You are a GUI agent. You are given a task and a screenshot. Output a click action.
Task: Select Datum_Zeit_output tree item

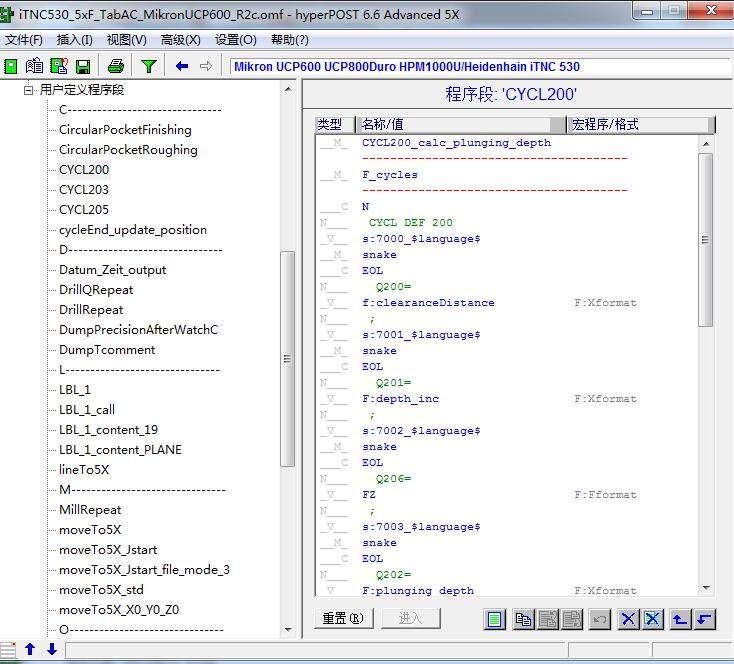(112, 270)
